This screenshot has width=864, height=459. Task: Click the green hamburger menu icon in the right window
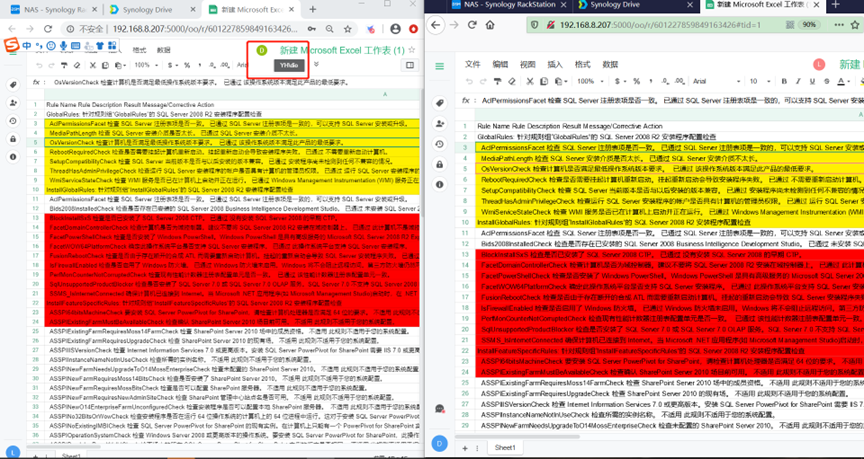[x=439, y=66]
